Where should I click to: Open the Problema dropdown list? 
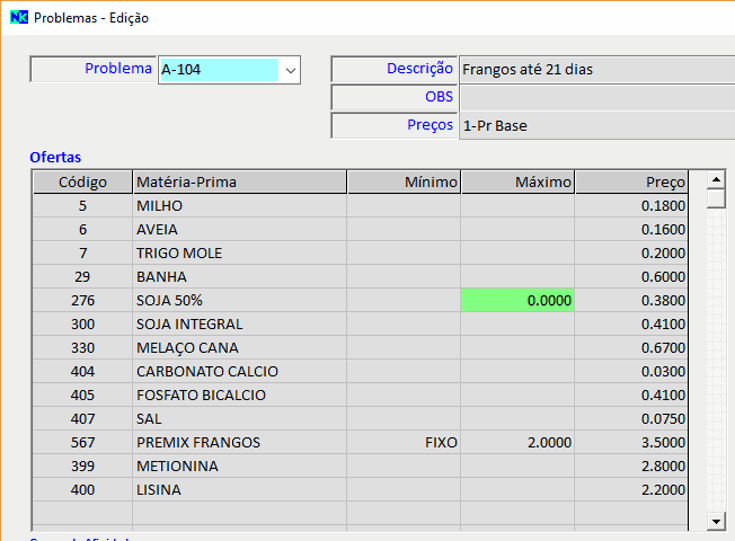coord(290,70)
